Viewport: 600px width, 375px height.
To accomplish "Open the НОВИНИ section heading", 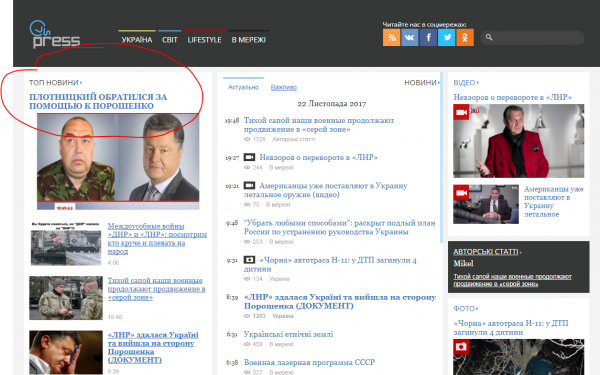I will [422, 83].
